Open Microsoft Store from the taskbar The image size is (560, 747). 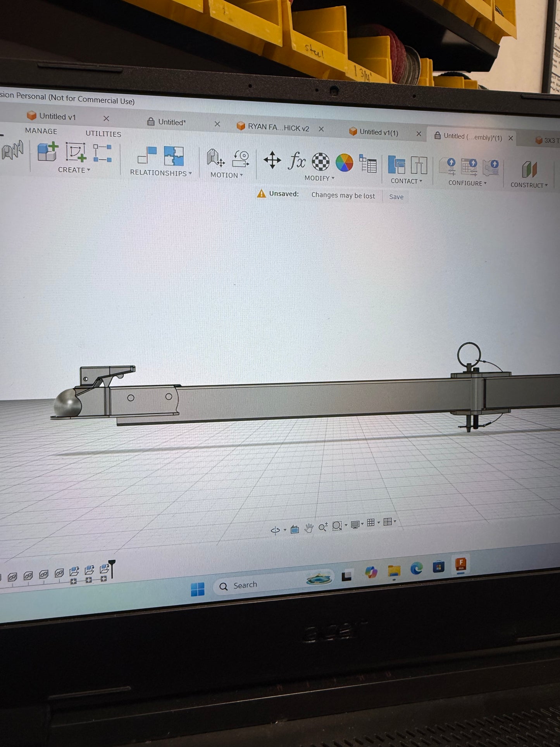(x=439, y=567)
